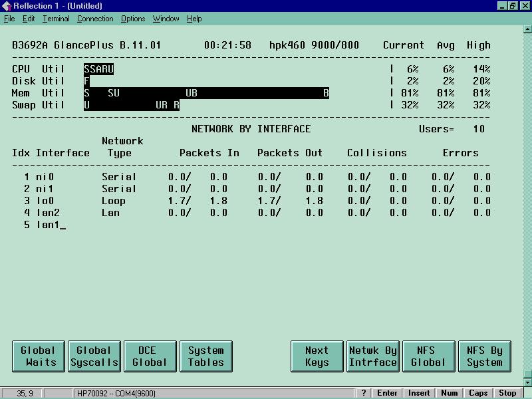Screen dimensions: 532x399
Task: Click the scroll up arrow on terminal scrollbar
Action: click(526, 30)
